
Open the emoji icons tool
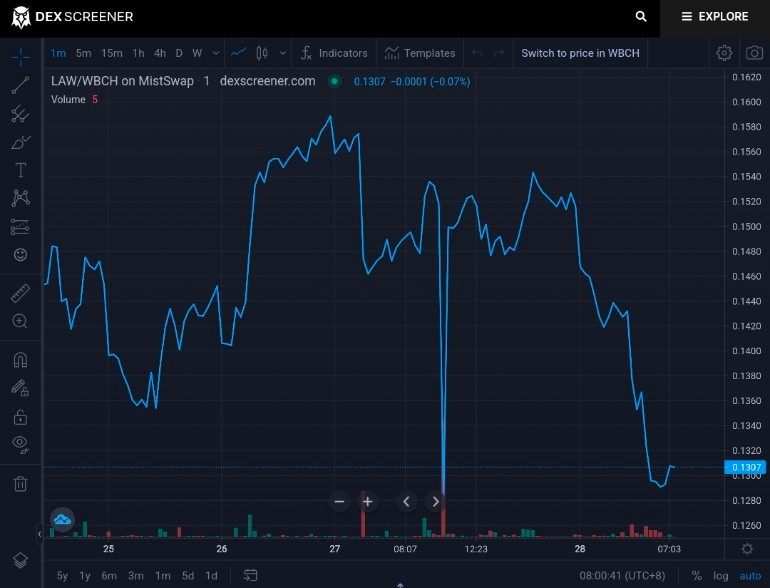[x=20, y=254]
